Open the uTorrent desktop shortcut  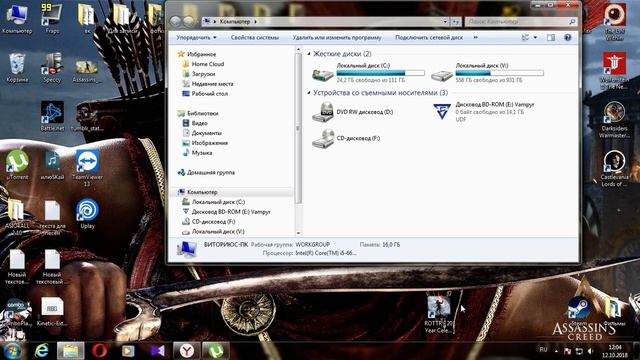click(17, 165)
